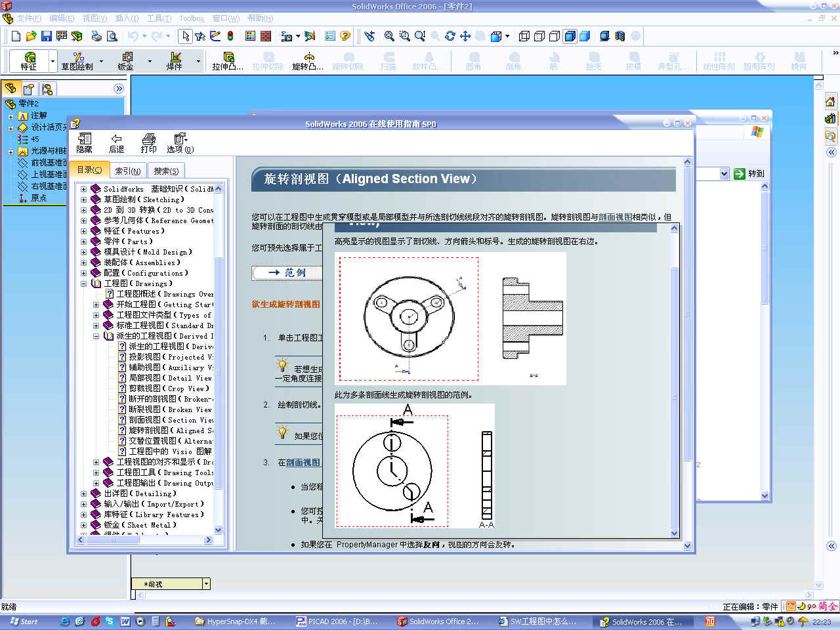The image size is (840, 630).
Task: Expand the 草图绘制 (Sketching) help topic
Action: point(83,199)
